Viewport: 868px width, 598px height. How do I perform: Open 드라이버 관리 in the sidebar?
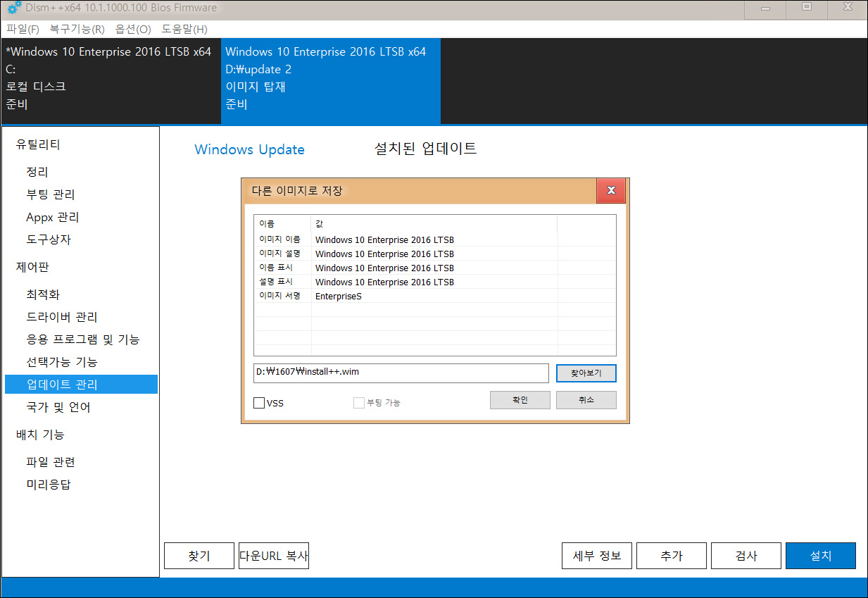tap(62, 317)
